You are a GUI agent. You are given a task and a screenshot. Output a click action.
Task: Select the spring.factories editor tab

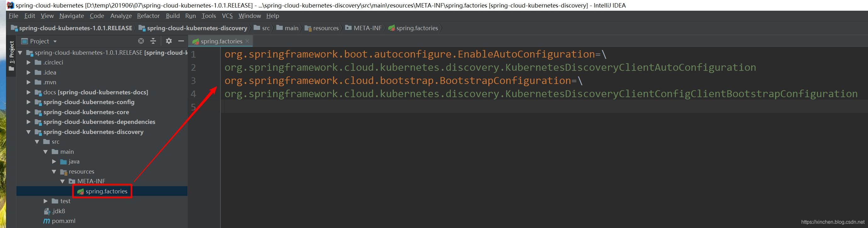pyautogui.click(x=218, y=41)
